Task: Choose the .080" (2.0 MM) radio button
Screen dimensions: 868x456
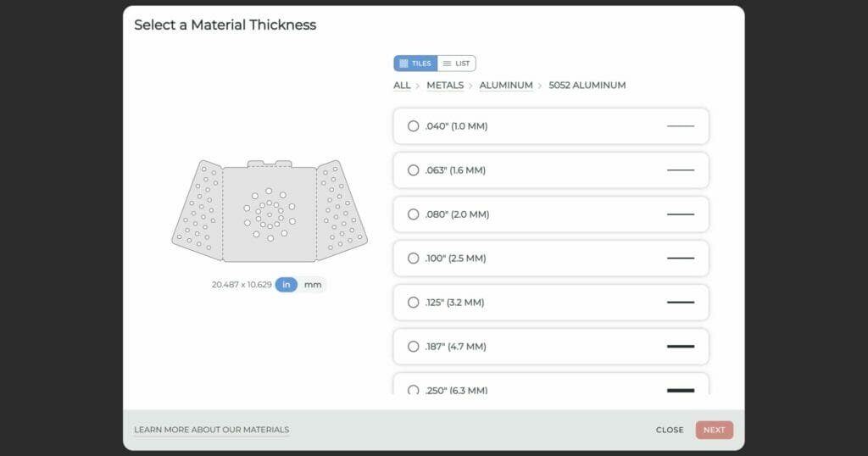Action: click(x=414, y=214)
